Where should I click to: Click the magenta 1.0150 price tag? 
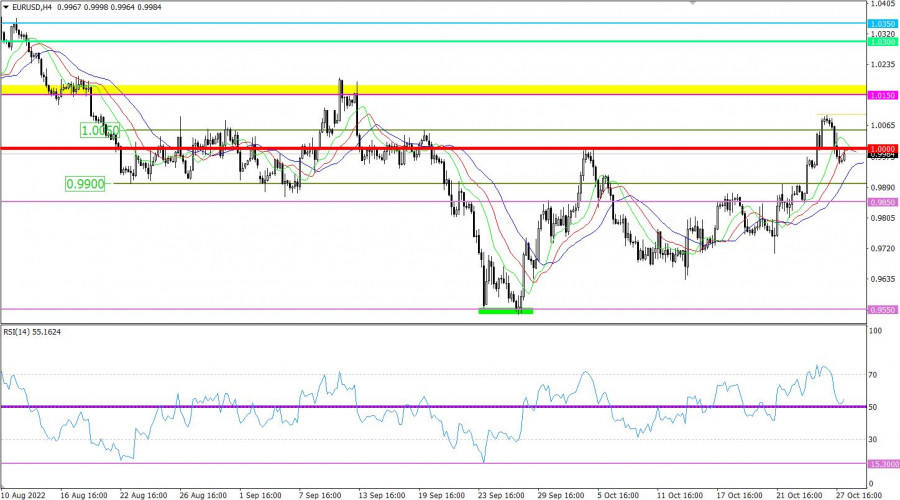point(882,95)
